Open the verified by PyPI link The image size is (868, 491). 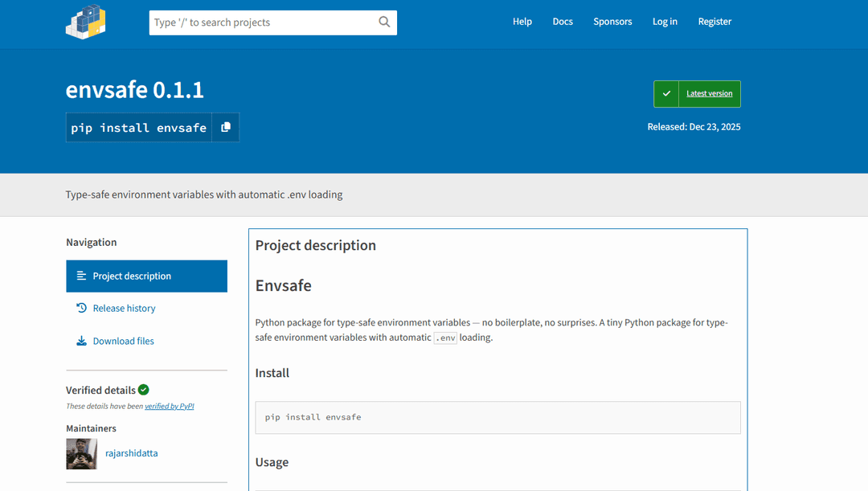click(x=169, y=406)
